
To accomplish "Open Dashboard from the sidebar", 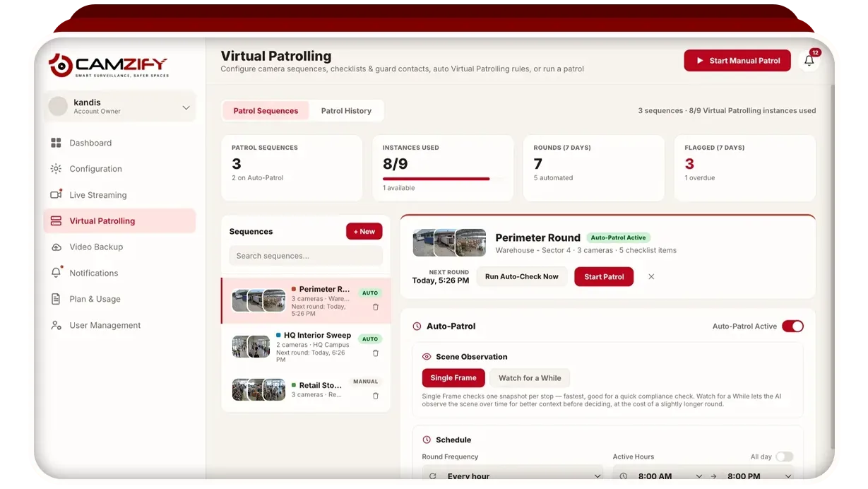I will [x=119, y=143].
